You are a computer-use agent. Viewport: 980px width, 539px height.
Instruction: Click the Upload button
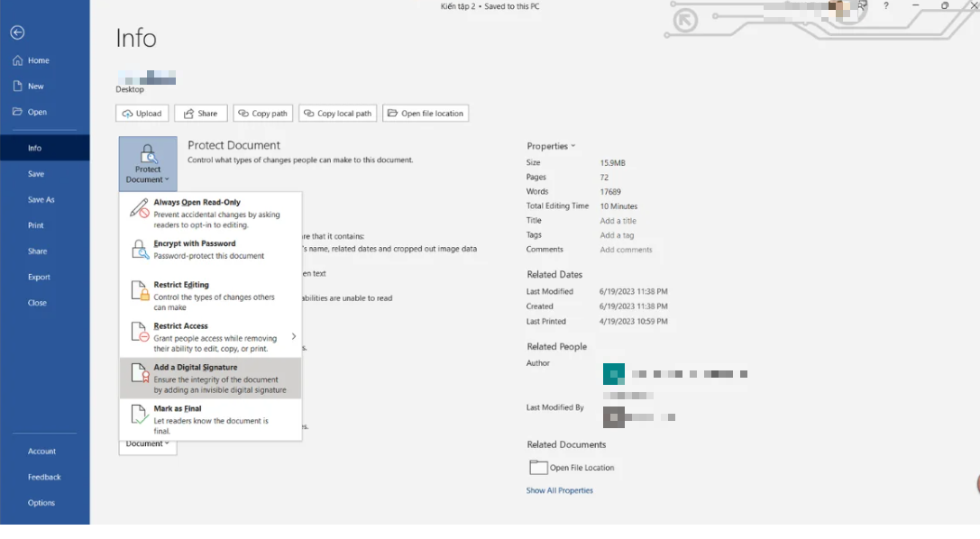[x=142, y=113]
